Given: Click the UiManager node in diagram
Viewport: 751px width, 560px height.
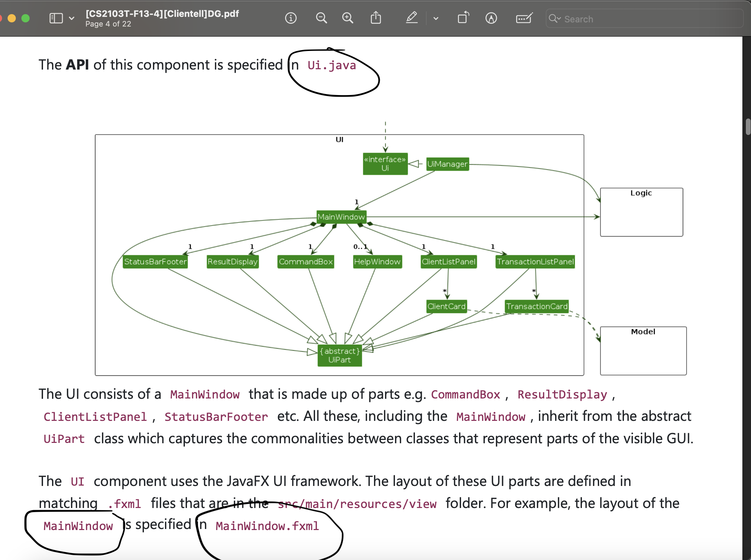Looking at the screenshot, I should click(x=447, y=164).
